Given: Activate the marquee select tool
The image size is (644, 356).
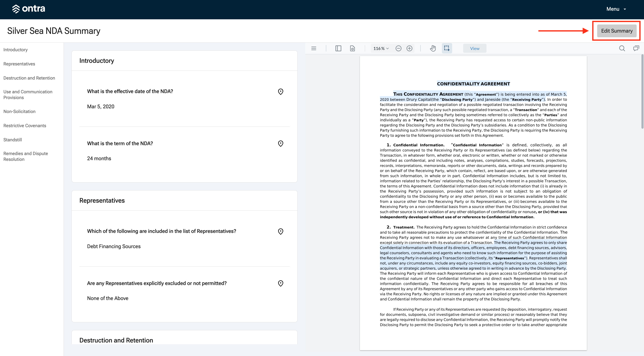Looking at the screenshot, I should click(x=447, y=48).
